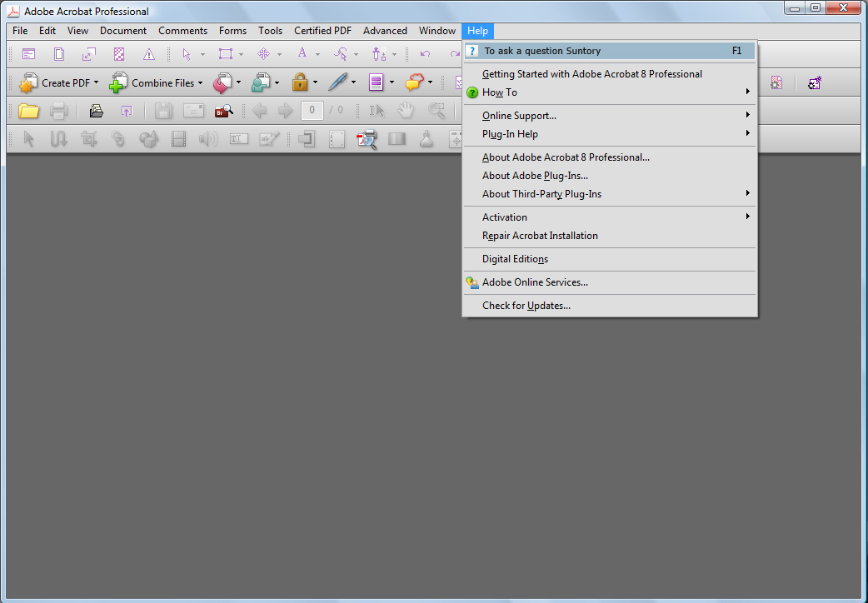The height and width of the screenshot is (603, 868).
Task: Click the Save floppy disk icon
Action: coord(163,111)
